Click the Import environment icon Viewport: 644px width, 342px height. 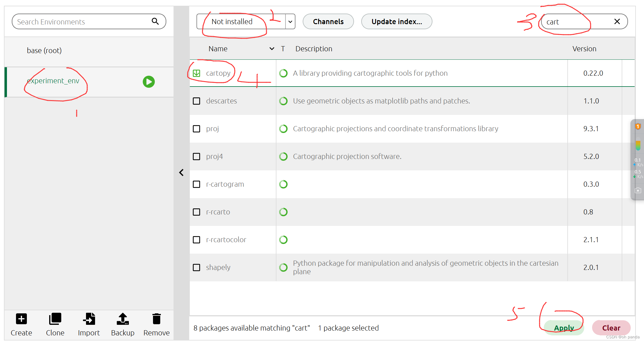click(89, 319)
